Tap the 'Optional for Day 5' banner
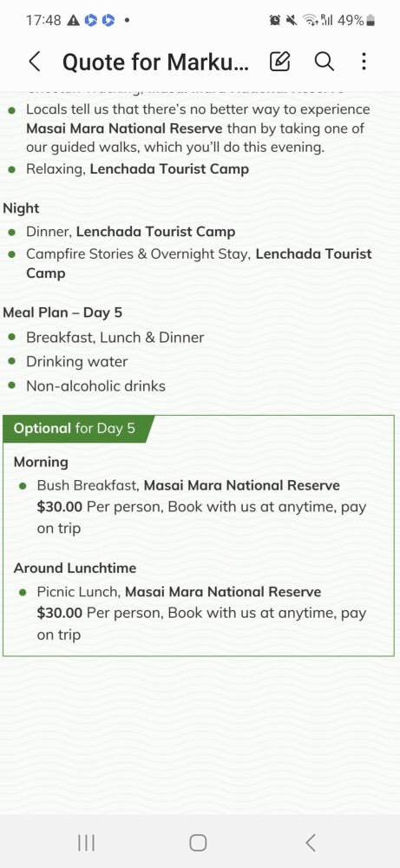 pyautogui.click(x=75, y=429)
